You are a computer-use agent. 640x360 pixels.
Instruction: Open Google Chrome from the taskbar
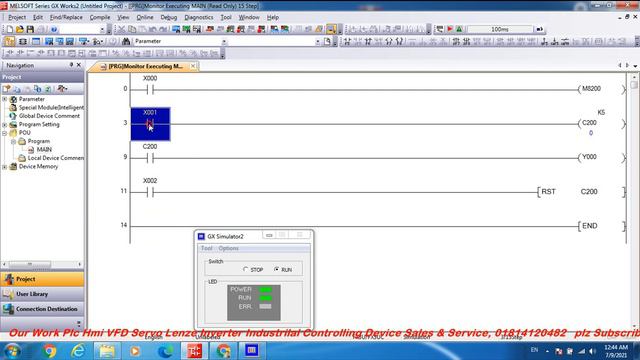tap(49, 351)
